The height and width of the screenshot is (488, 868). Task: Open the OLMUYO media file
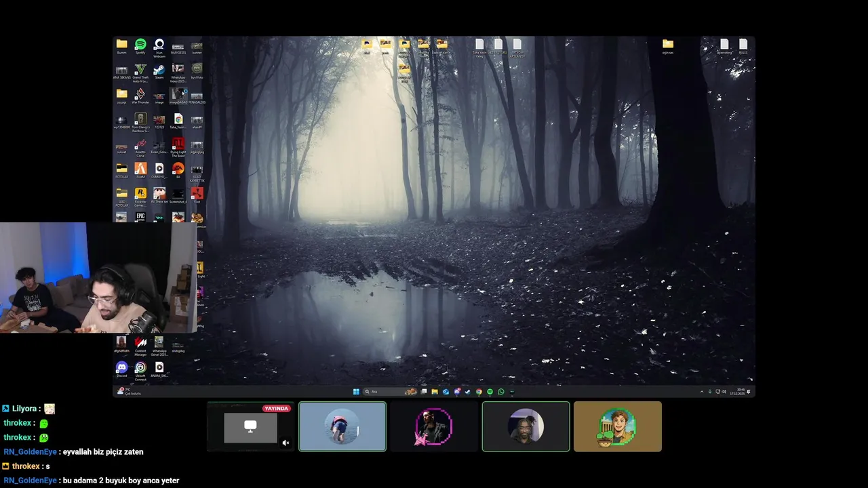[159, 171]
